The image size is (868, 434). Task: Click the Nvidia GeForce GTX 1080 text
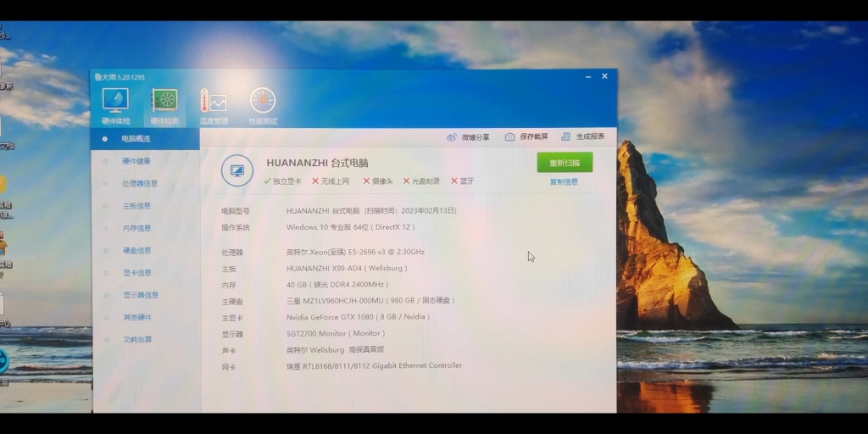359,317
